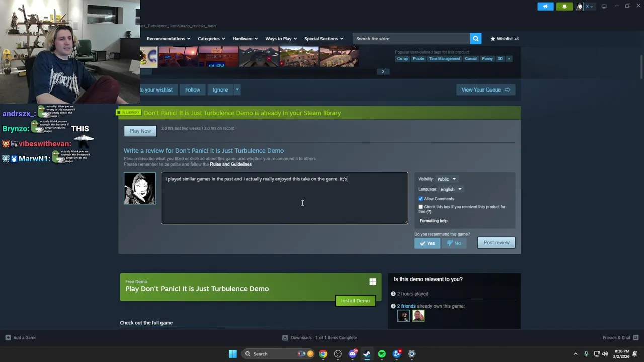
Task: Open the Formatting help link
Action: point(433,221)
